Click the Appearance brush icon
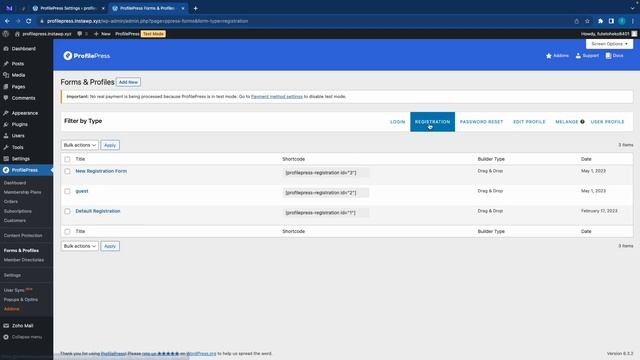Screen dimensions: 640x360 click(x=6, y=113)
